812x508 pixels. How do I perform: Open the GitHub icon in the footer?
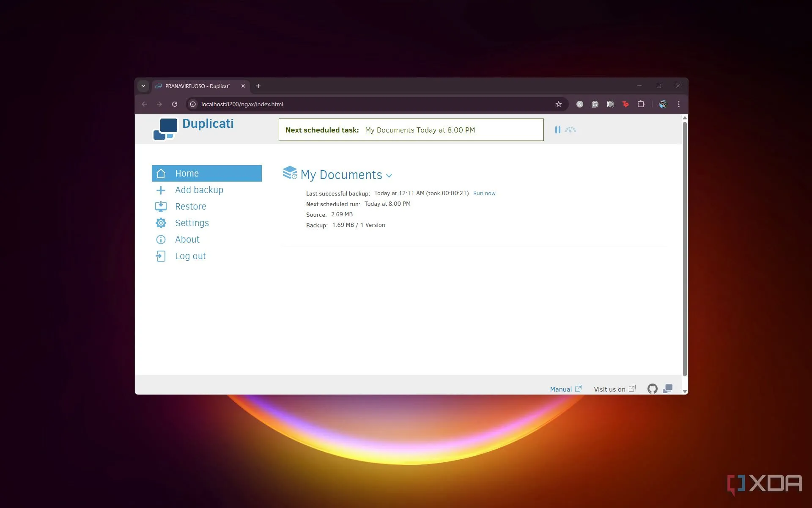652,388
